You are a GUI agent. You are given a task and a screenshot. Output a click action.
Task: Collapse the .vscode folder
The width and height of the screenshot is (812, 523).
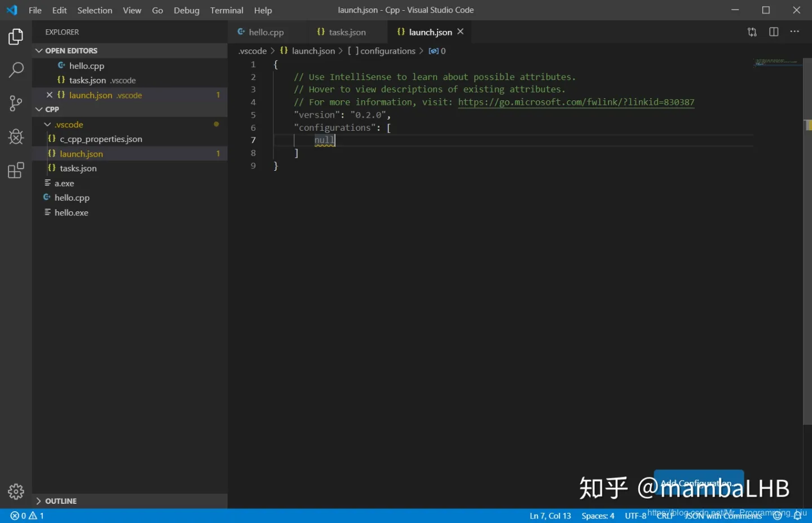coord(48,124)
